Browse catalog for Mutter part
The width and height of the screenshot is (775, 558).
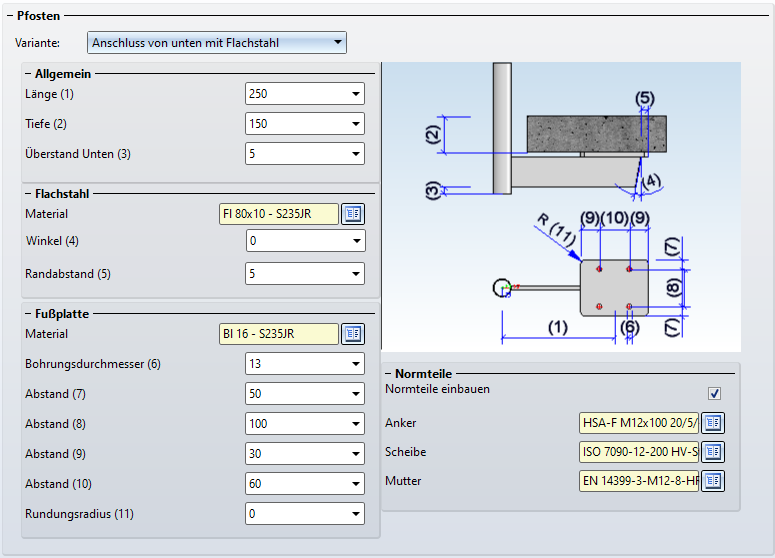click(713, 481)
